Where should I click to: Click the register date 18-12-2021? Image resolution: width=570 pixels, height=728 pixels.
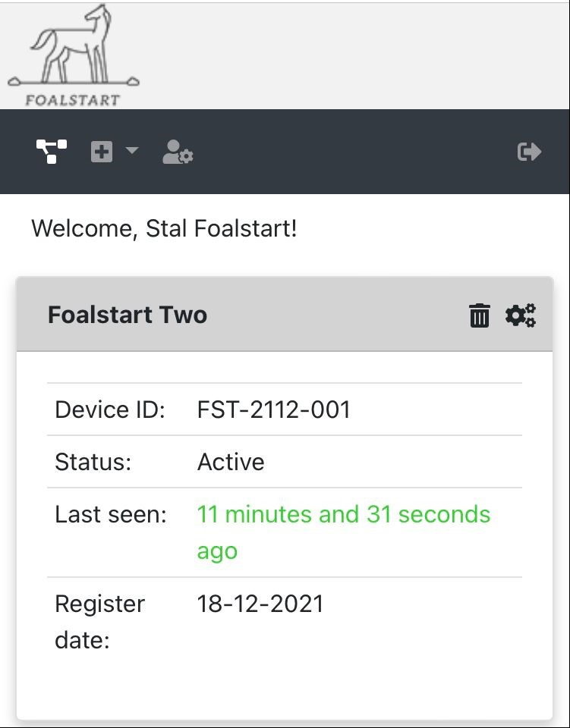click(260, 604)
